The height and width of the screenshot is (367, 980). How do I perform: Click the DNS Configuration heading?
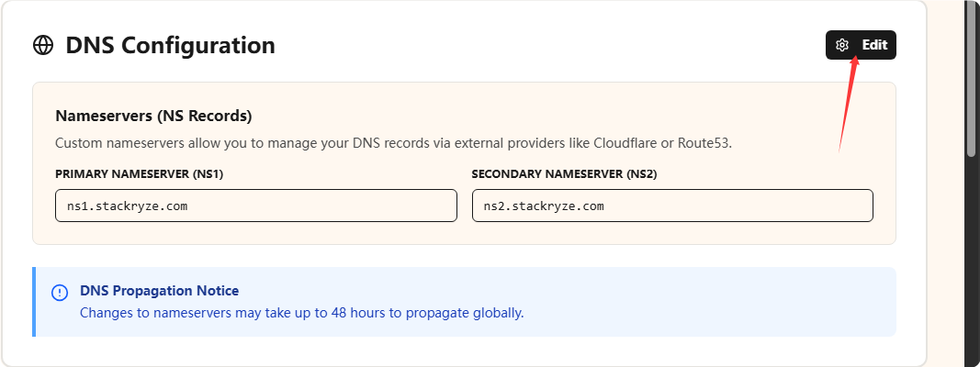[170, 45]
